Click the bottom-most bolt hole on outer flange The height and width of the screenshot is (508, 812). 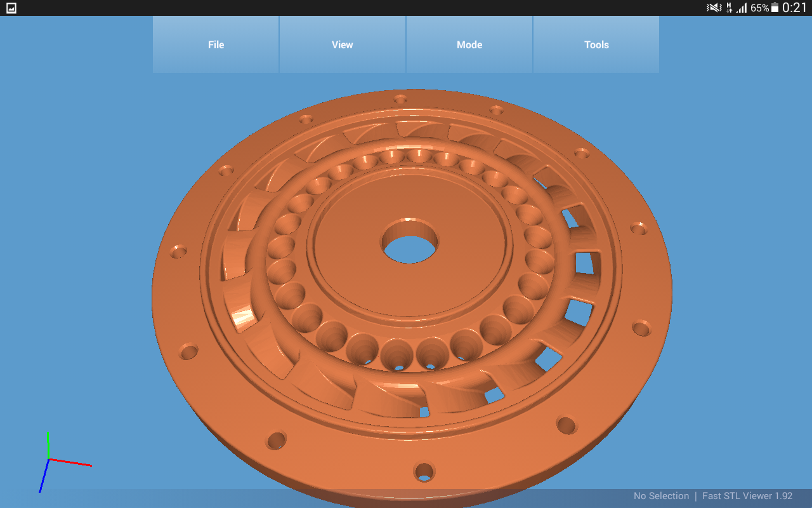pyautogui.click(x=424, y=472)
